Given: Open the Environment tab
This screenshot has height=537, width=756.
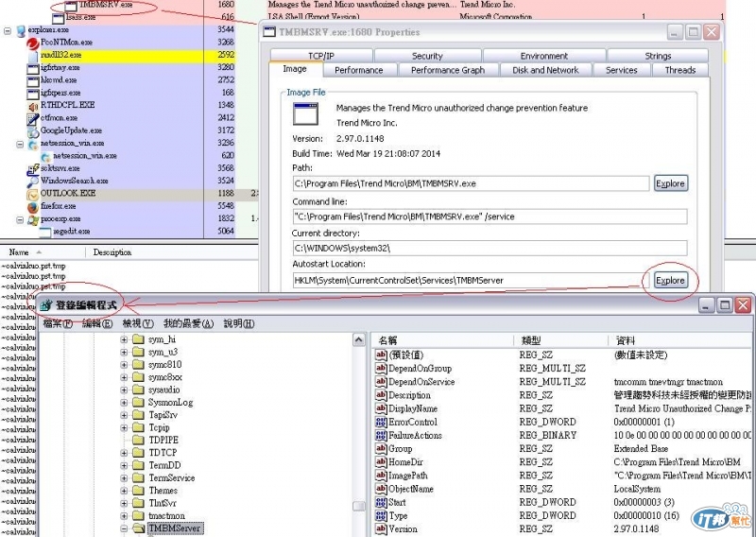Looking at the screenshot, I should (544, 56).
